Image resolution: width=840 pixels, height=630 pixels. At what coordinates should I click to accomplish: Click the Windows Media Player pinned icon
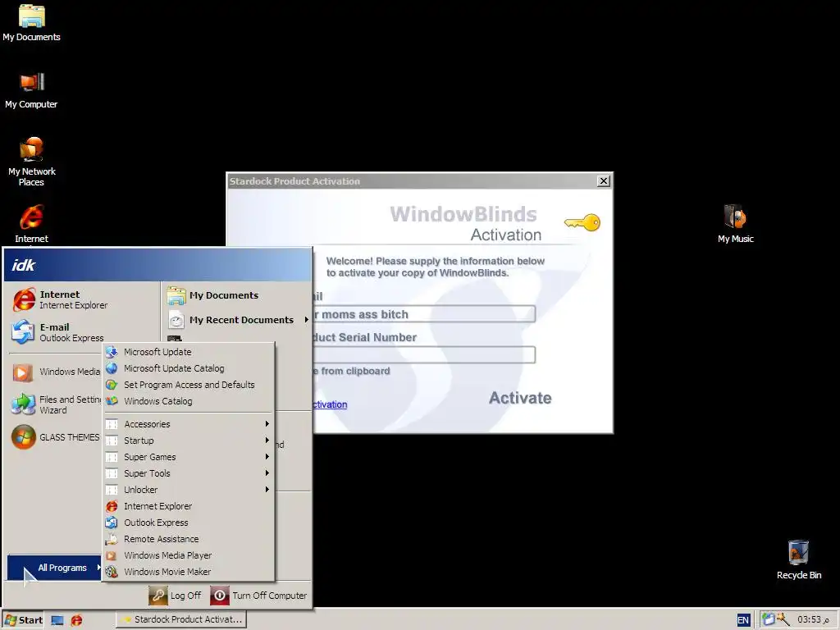tap(23, 372)
